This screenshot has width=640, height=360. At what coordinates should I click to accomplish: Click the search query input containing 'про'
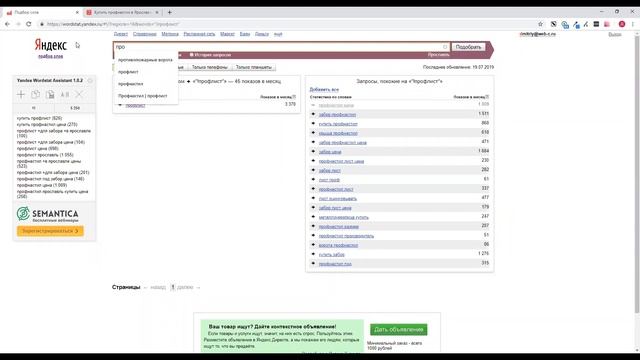282,47
